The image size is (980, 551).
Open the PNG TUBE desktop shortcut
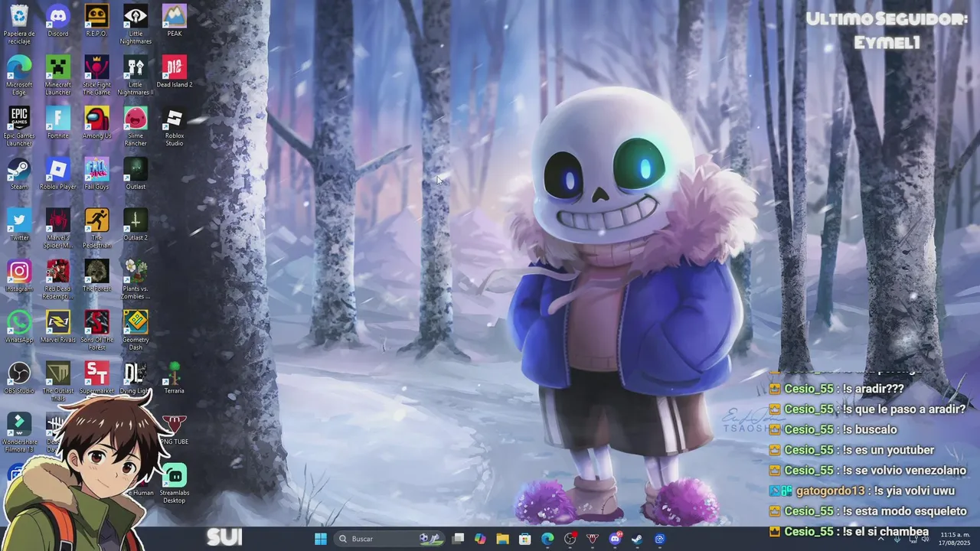pos(175,429)
